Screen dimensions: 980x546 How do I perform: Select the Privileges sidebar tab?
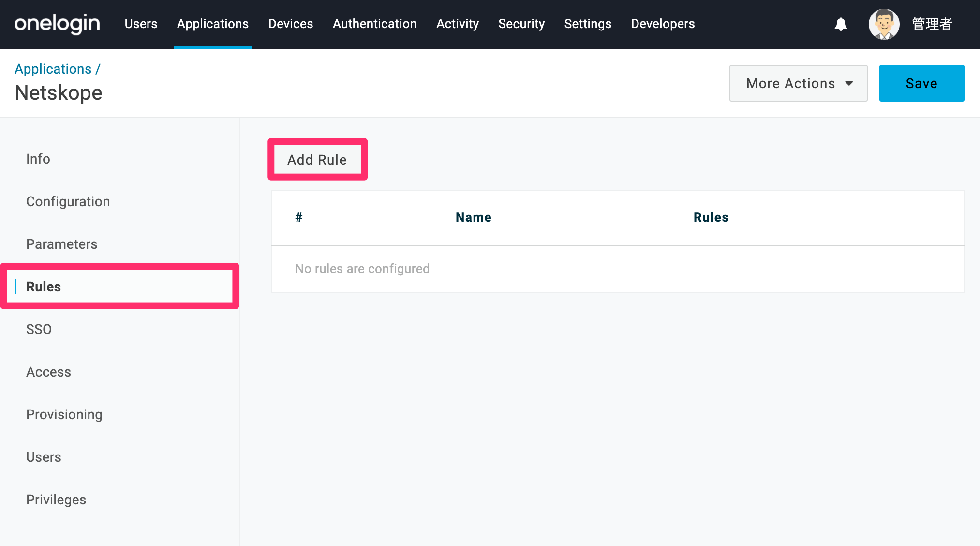click(56, 500)
